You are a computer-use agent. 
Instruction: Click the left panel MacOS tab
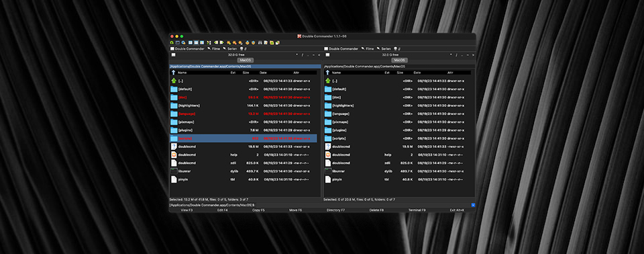pos(246,60)
